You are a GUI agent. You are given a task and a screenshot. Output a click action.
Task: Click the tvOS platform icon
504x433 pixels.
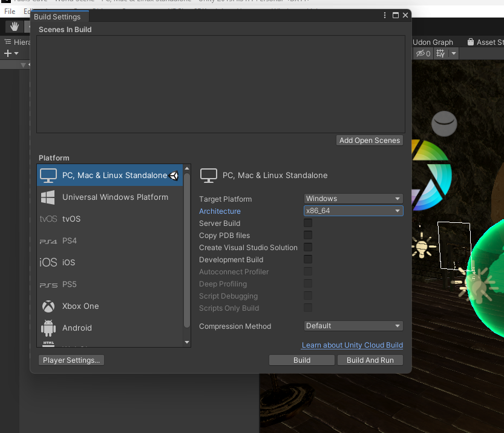[48, 219]
